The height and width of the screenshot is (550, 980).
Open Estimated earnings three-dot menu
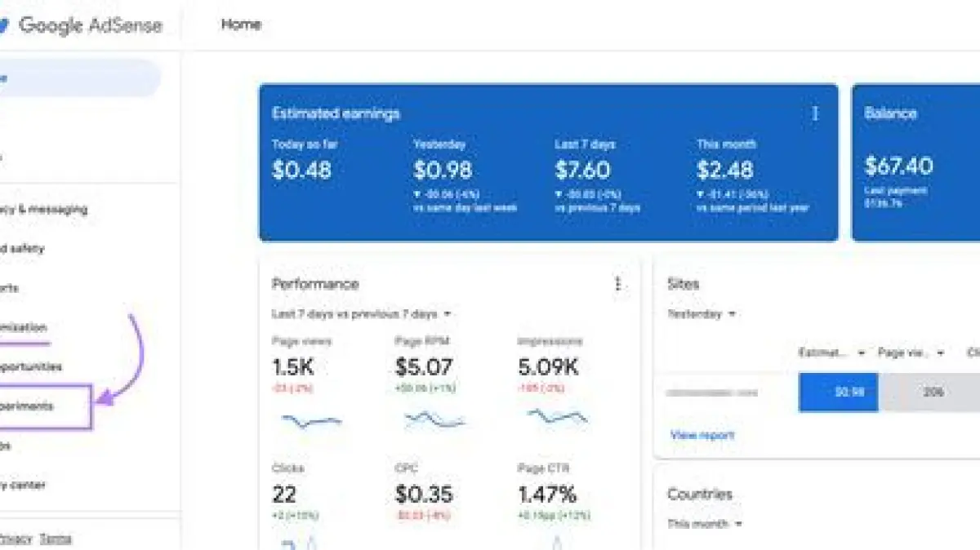[814, 114]
